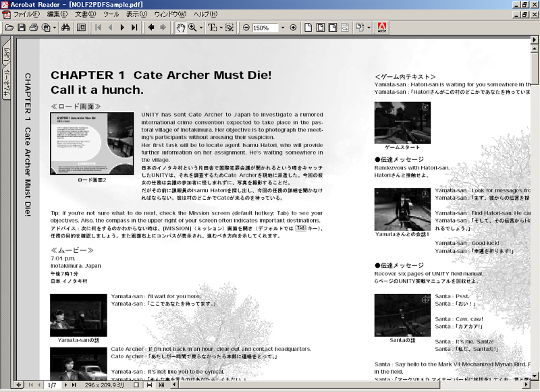540x392 pixels.
Task: Expand the Text Select tool dropdown
Action: click(221, 28)
